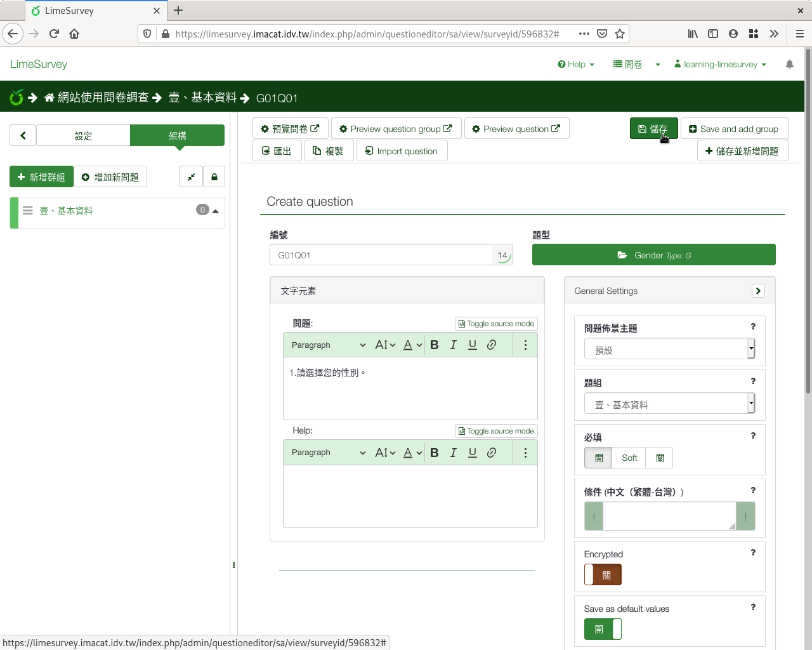Click the 條件 condition text area

pyautogui.click(x=669, y=516)
